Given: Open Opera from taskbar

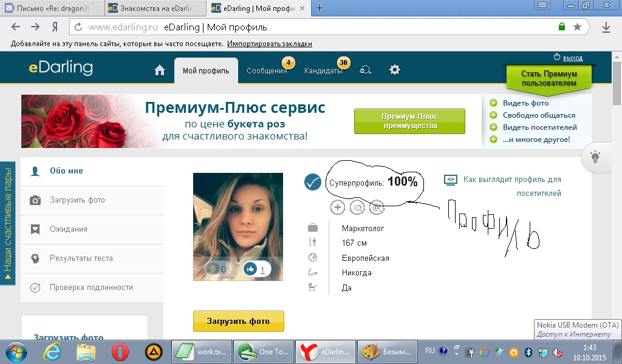Looking at the screenshot, I should pyautogui.click(x=120, y=351).
